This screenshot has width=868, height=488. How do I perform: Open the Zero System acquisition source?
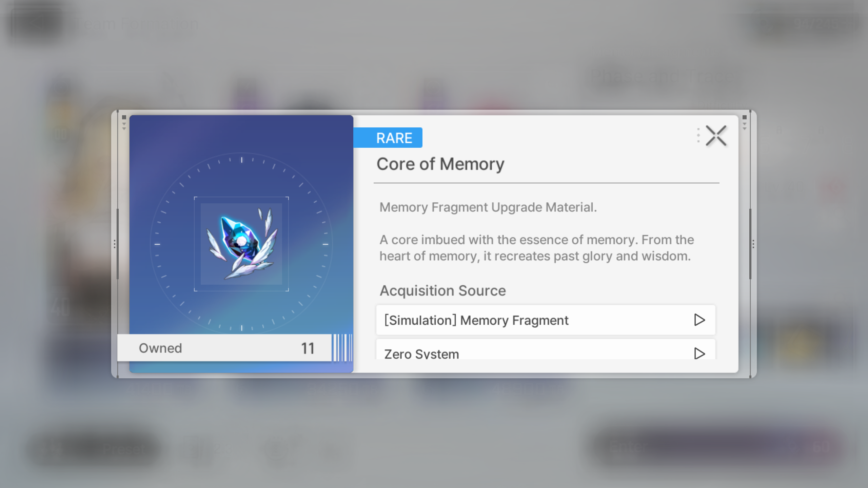pyautogui.click(x=546, y=349)
